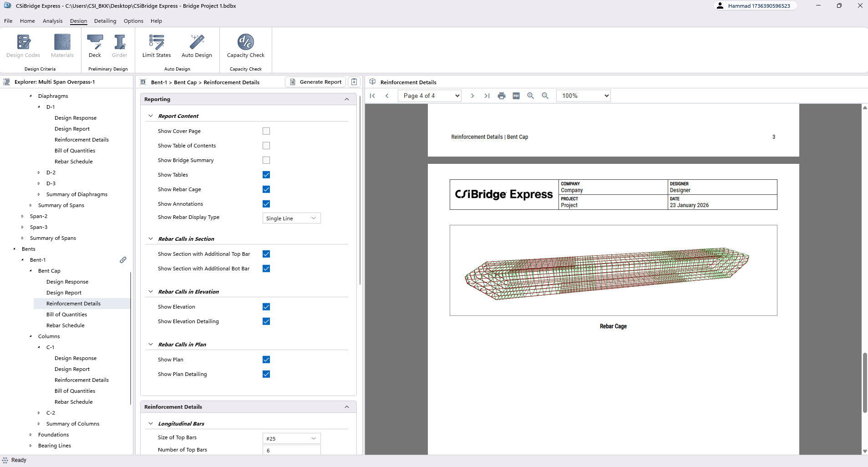This screenshot has width=868, height=467.
Task: Expand the C-2 column tree node
Action: click(39, 413)
